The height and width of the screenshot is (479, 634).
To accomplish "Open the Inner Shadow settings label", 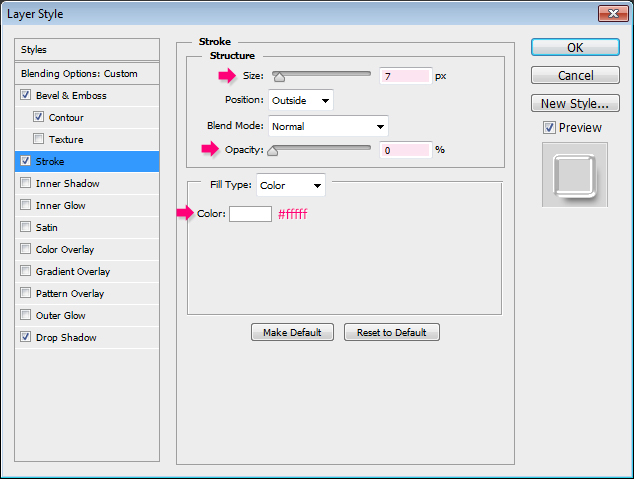I will pos(68,184).
